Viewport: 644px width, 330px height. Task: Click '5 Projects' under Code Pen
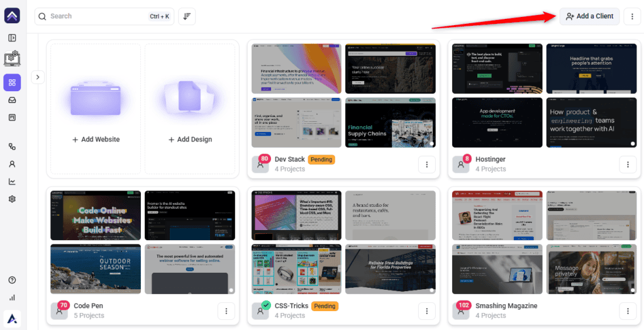tap(89, 316)
